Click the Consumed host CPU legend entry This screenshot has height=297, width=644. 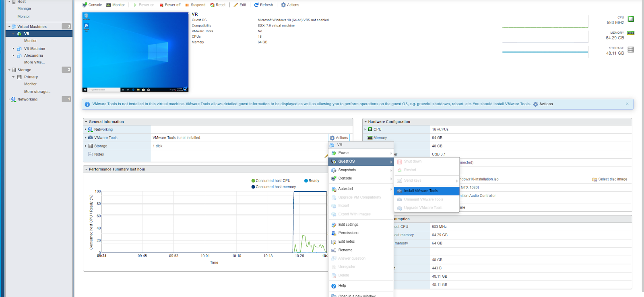270,181
